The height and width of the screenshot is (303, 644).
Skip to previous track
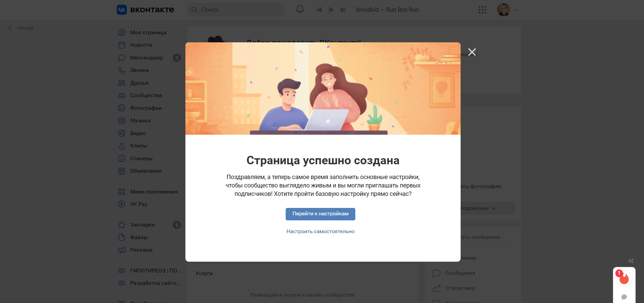coord(319,10)
